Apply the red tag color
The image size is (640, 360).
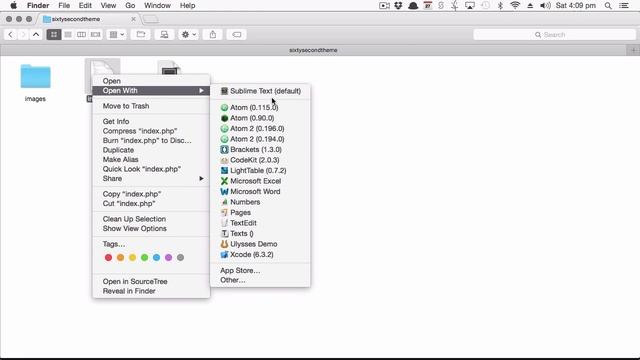pos(108,258)
